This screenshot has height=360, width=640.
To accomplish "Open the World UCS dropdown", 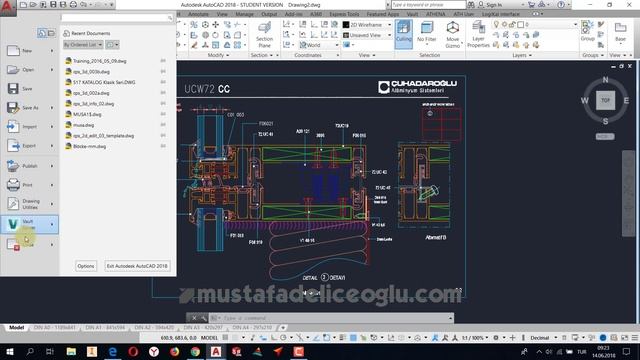I will point(319,45).
